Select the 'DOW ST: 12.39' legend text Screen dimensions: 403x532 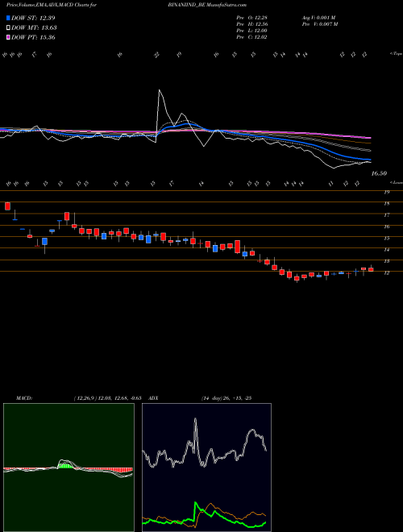[33, 18]
